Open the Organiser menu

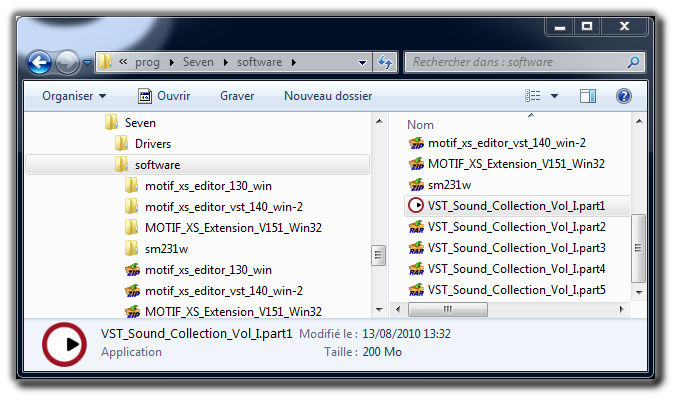(74, 96)
